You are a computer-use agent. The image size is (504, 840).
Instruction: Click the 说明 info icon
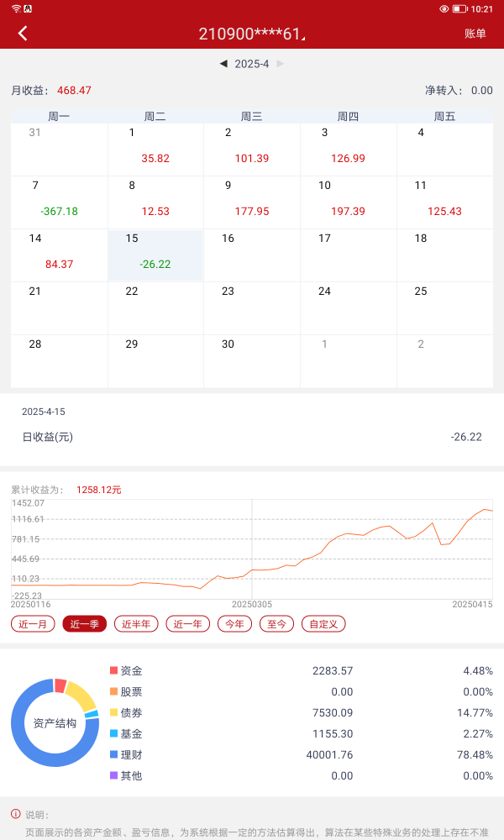pos(15,814)
